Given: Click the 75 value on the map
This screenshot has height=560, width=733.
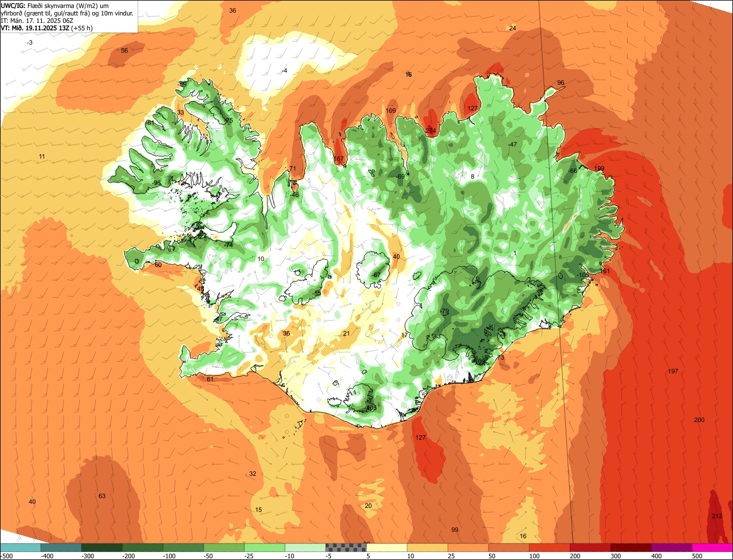Looking at the screenshot, I should (229, 120).
